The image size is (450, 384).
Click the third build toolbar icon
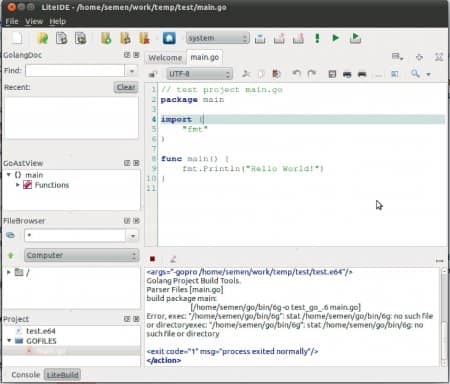[298, 38]
